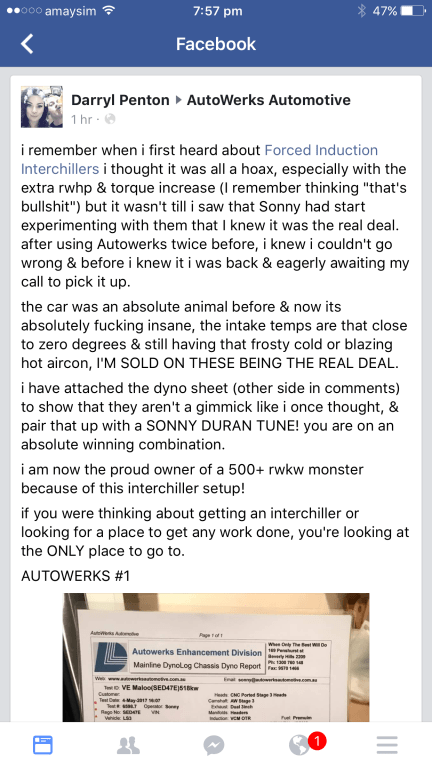
Task: Tap the public globe privacy icon
Action: 110,119
